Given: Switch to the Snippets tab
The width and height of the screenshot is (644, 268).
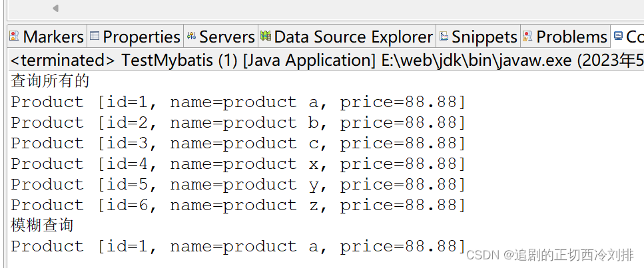Looking at the screenshot, I should [478, 37].
